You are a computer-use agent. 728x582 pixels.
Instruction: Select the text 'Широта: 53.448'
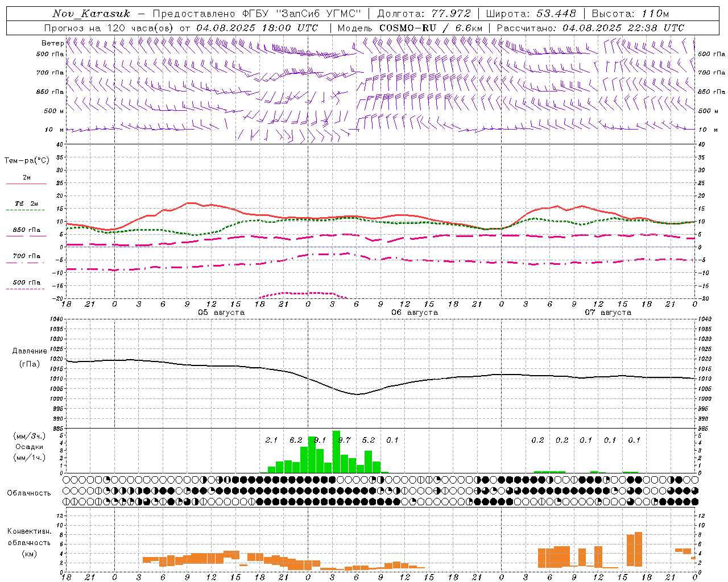531,14
